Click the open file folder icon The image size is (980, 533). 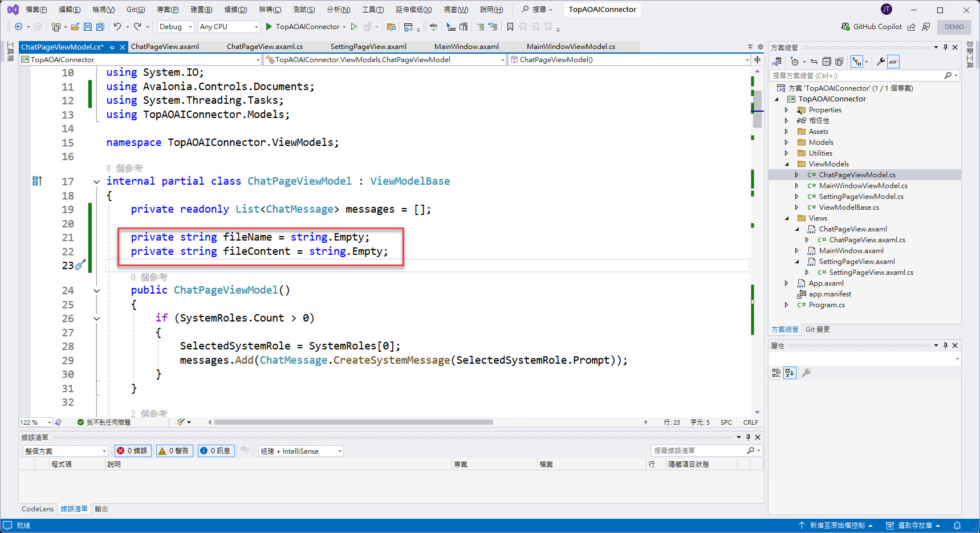[75, 27]
